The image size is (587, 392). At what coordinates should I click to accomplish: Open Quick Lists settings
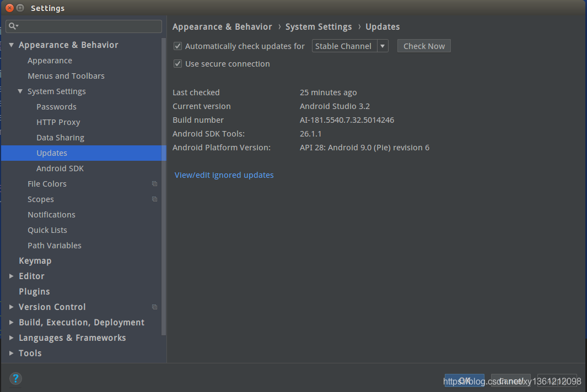tap(47, 230)
